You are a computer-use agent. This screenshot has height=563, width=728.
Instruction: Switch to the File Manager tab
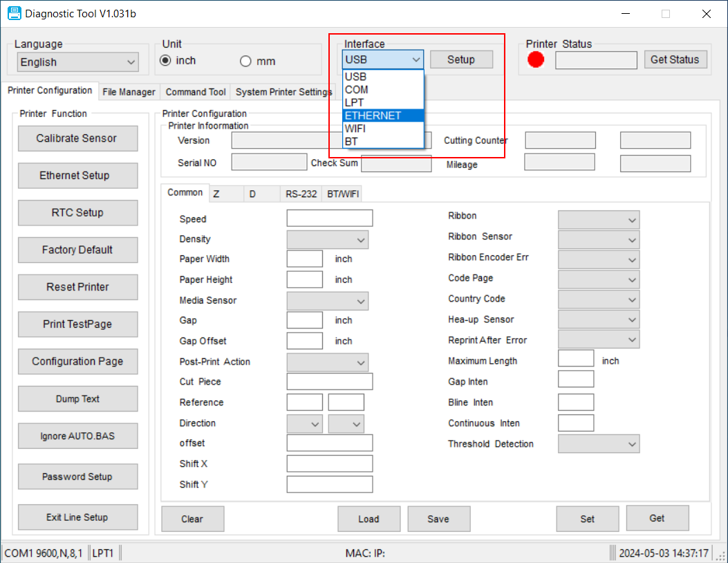pyautogui.click(x=129, y=92)
